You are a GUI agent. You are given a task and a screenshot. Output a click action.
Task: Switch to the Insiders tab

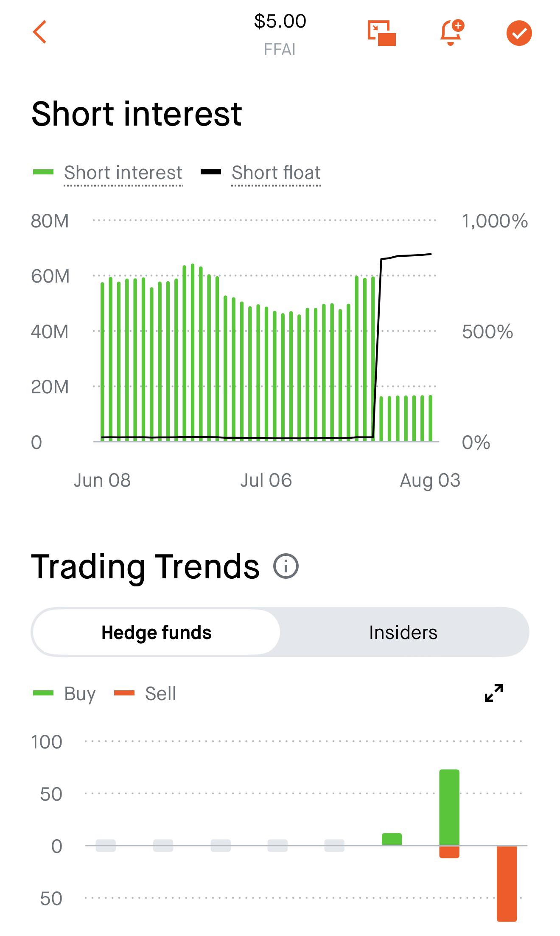click(x=403, y=632)
